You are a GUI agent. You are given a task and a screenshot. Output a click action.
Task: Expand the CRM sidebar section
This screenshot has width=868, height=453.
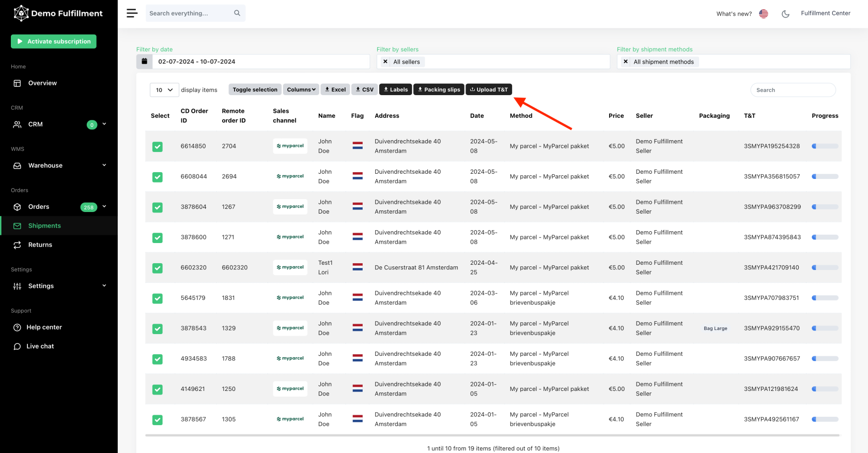pyautogui.click(x=59, y=124)
